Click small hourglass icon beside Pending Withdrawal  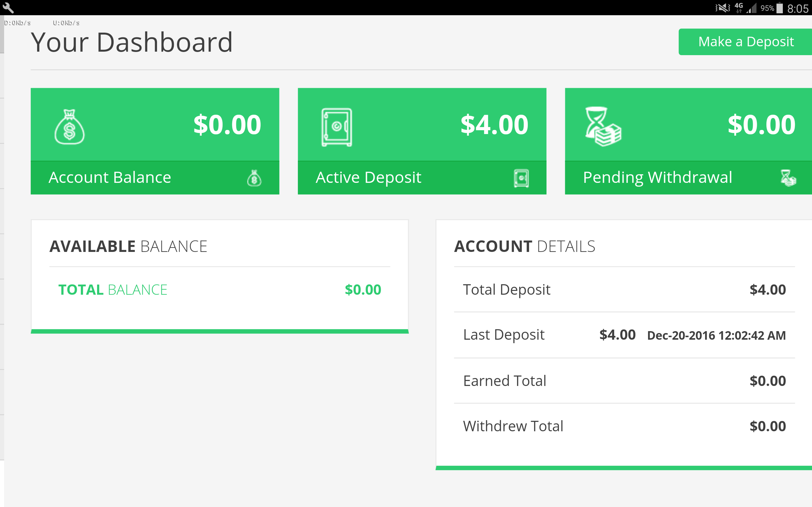point(788,178)
